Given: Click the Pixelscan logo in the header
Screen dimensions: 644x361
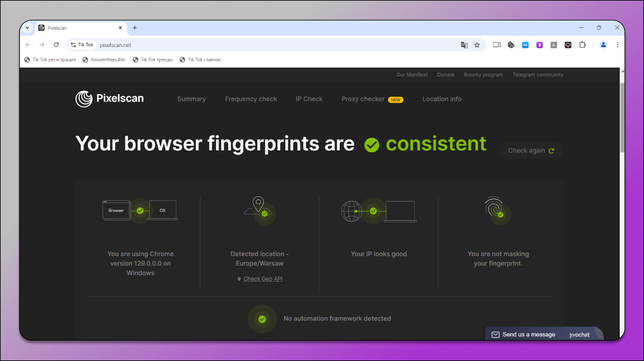Looking at the screenshot, I should [110, 98].
